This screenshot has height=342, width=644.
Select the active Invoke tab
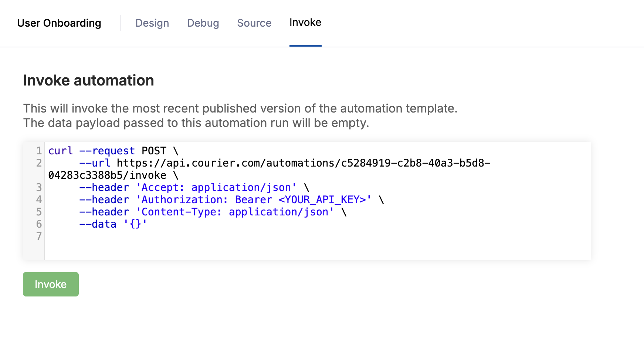click(x=305, y=22)
